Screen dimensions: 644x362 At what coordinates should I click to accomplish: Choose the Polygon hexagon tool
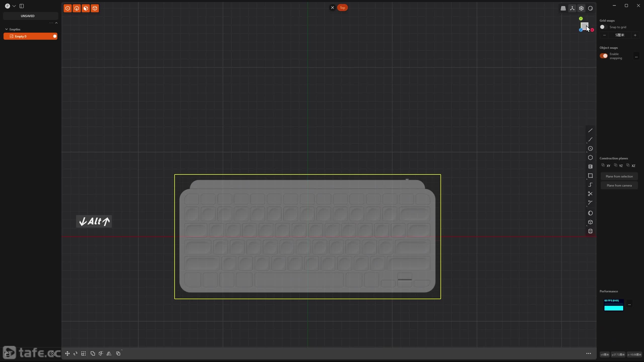point(590,158)
